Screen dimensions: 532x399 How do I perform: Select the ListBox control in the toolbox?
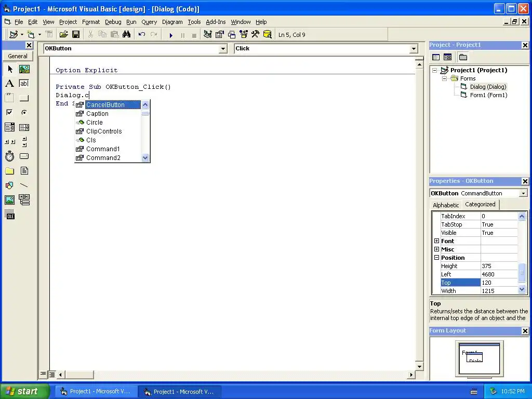click(x=24, y=127)
